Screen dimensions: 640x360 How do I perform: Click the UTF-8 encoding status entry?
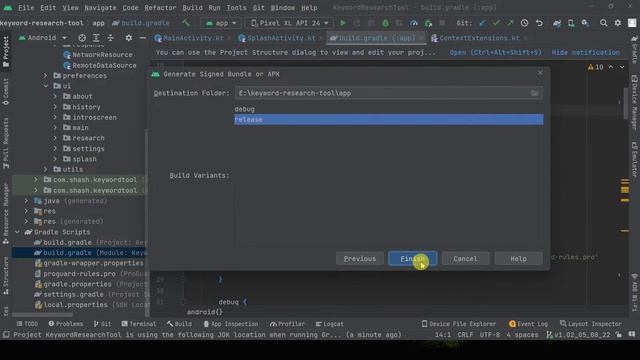pyautogui.click(x=489, y=335)
